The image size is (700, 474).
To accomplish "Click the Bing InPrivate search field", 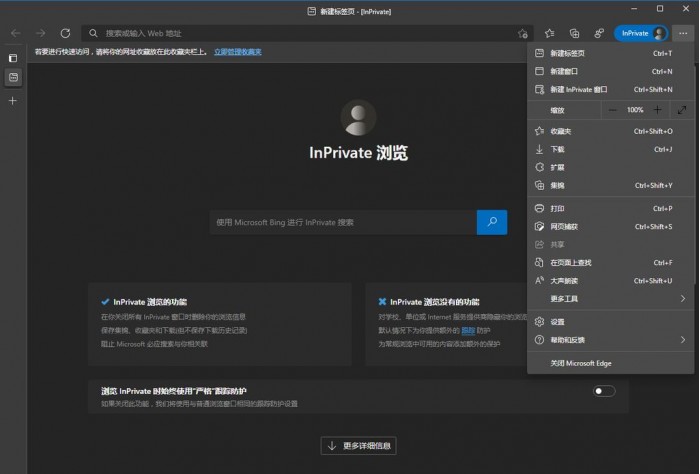I will (342, 222).
